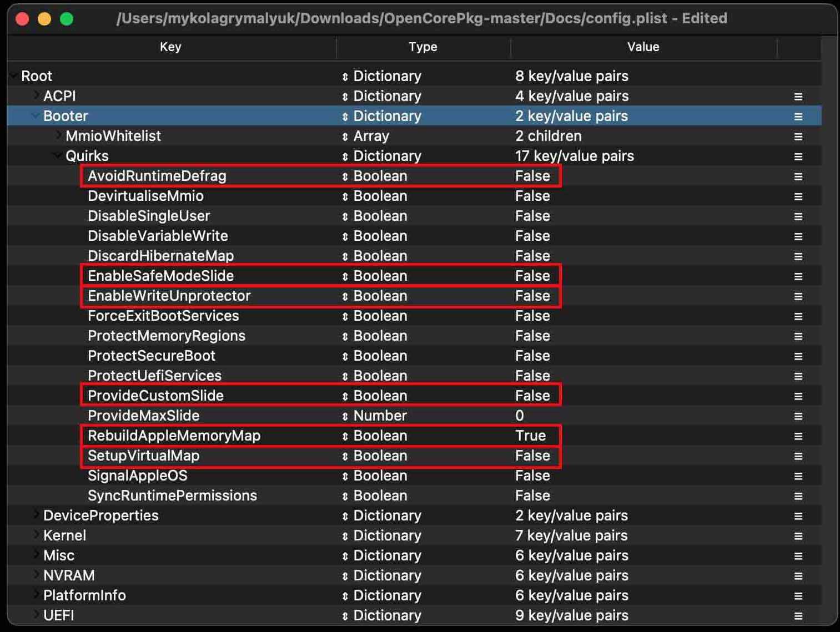Open the row menu icon for SetupVirtualMap

[798, 456]
